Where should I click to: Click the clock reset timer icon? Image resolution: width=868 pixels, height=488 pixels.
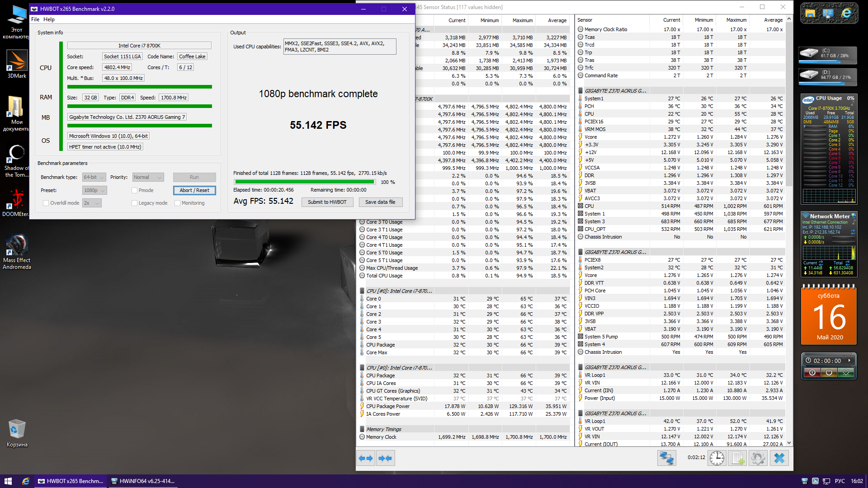717,458
